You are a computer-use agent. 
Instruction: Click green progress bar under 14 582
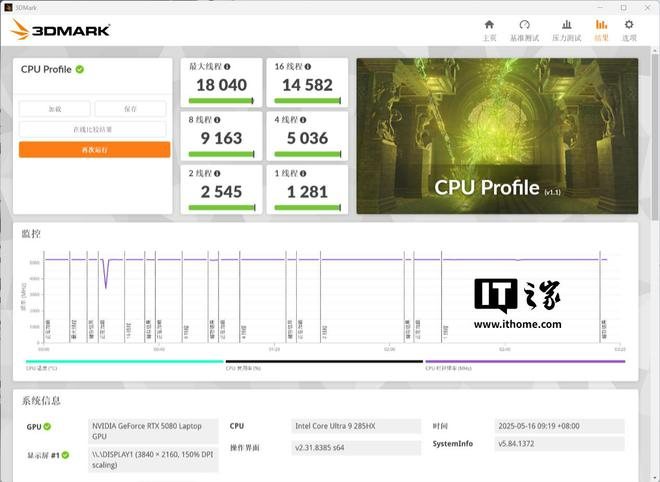[307, 101]
